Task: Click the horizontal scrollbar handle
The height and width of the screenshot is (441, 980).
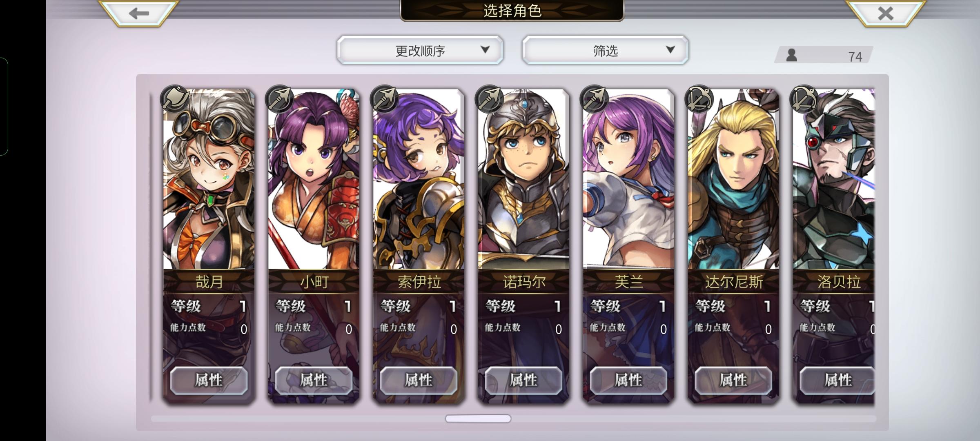Action: 478,419
